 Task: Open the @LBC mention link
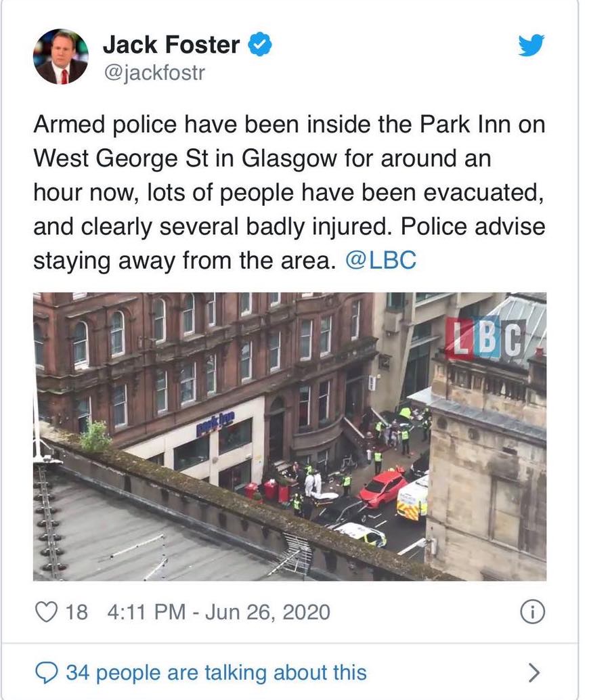381,260
